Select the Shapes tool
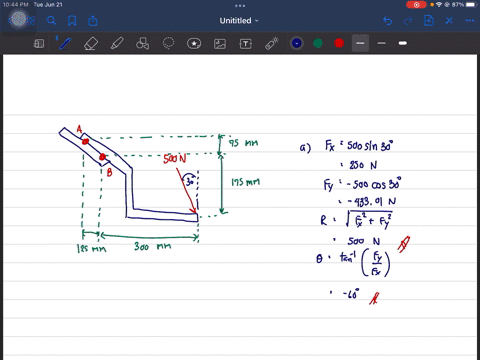Viewport: 480px width, 360px height. click(142, 43)
